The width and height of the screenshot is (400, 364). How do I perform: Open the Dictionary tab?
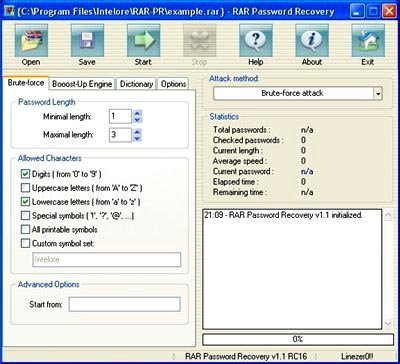(x=136, y=84)
